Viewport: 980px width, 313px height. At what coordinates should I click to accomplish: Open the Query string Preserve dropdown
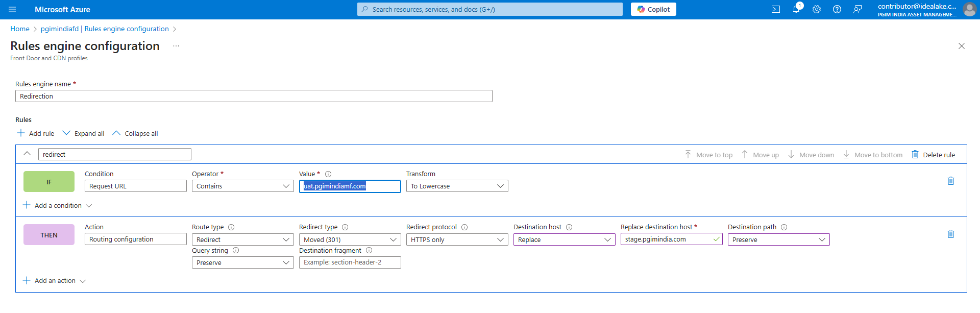[x=243, y=262]
